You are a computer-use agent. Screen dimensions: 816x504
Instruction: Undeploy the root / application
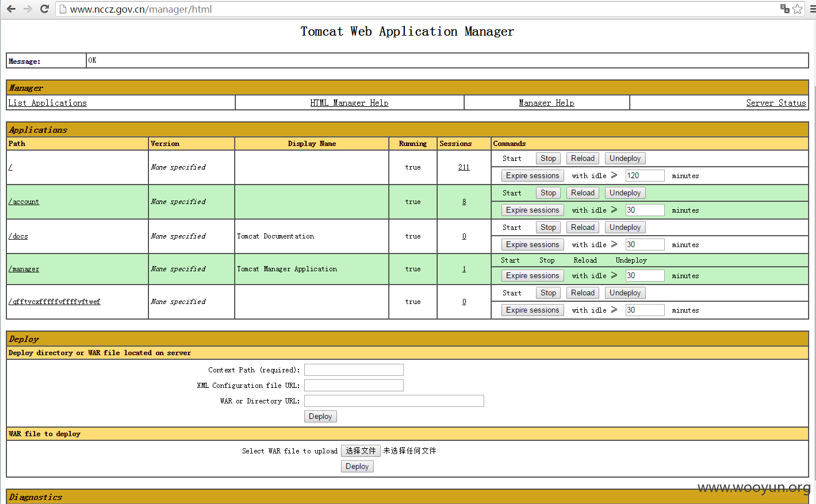coord(625,159)
